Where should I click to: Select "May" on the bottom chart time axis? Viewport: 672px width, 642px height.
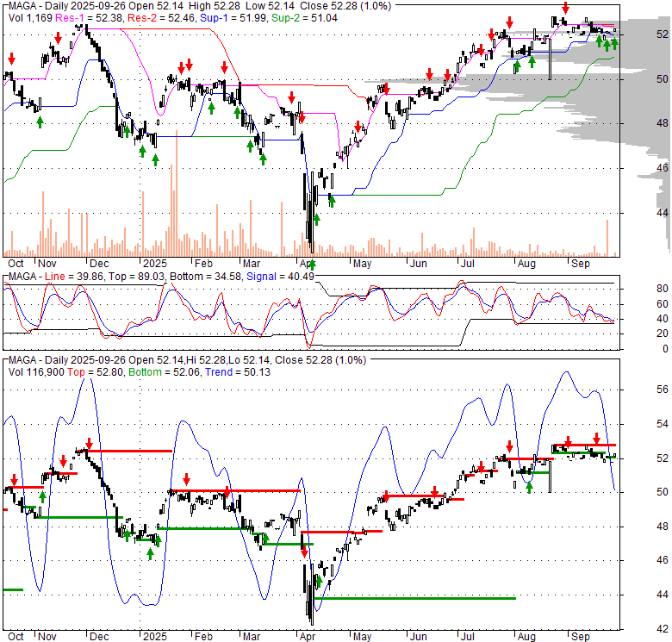coord(362,637)
